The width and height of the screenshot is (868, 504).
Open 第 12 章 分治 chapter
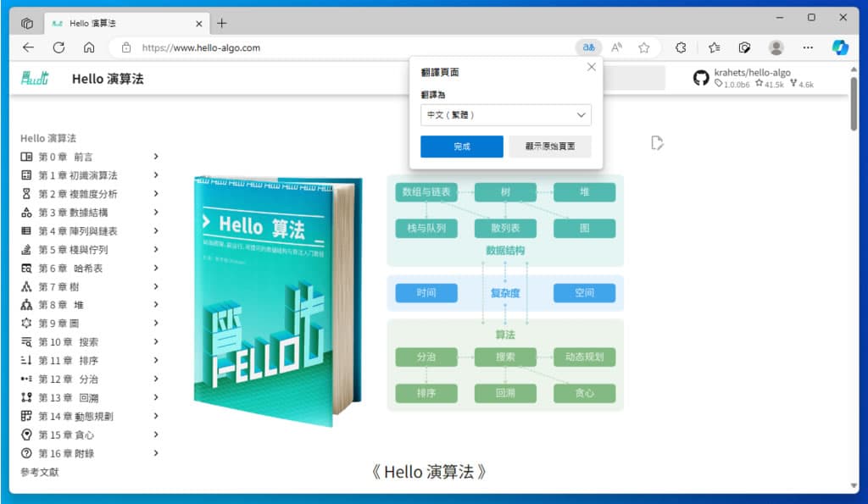(68, 379)
